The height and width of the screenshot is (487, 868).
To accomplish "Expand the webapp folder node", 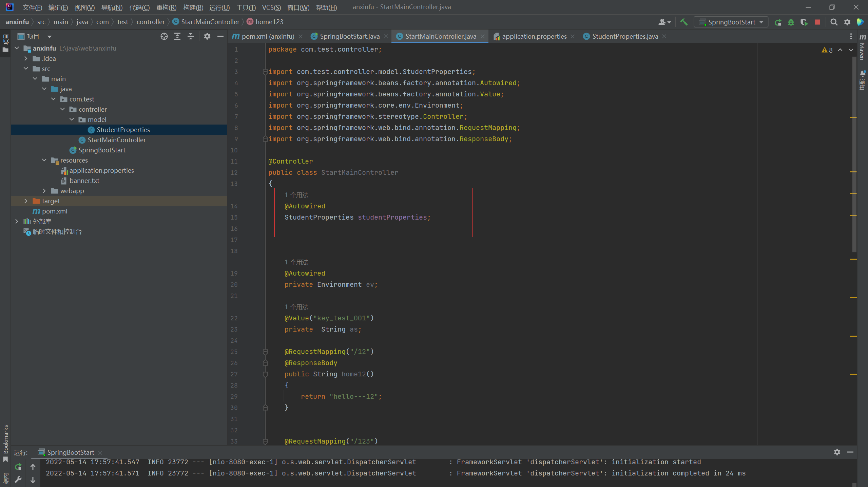I will click(x=44, y=191).
